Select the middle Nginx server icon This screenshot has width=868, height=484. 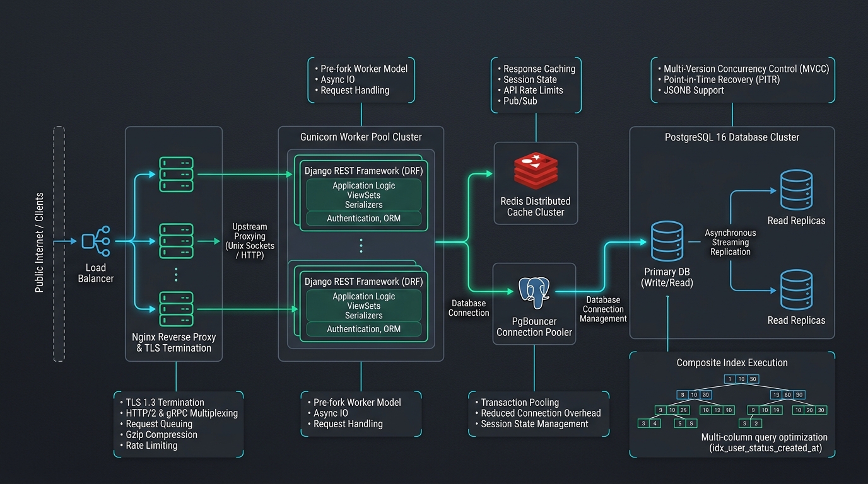click(x=176, y=241)
